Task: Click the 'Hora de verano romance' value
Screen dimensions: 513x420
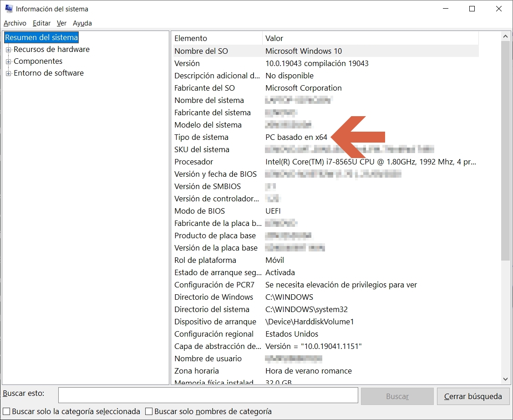Action: coord(309,371)
